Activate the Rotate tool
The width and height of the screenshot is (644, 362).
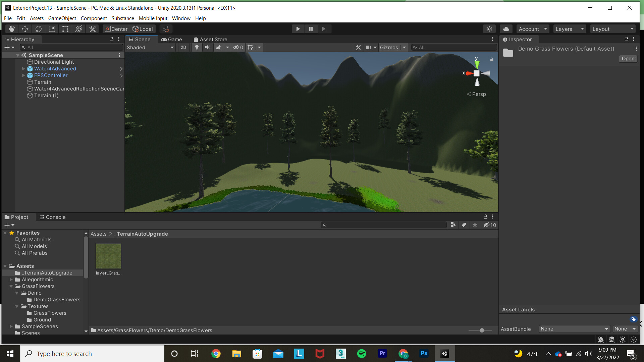pos(38,29)
